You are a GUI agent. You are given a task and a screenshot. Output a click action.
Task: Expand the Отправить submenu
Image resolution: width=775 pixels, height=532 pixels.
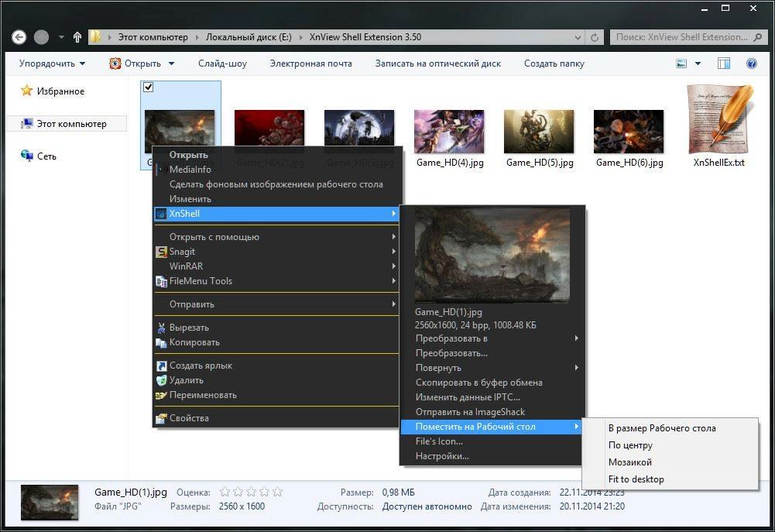[x=277, y=304]
